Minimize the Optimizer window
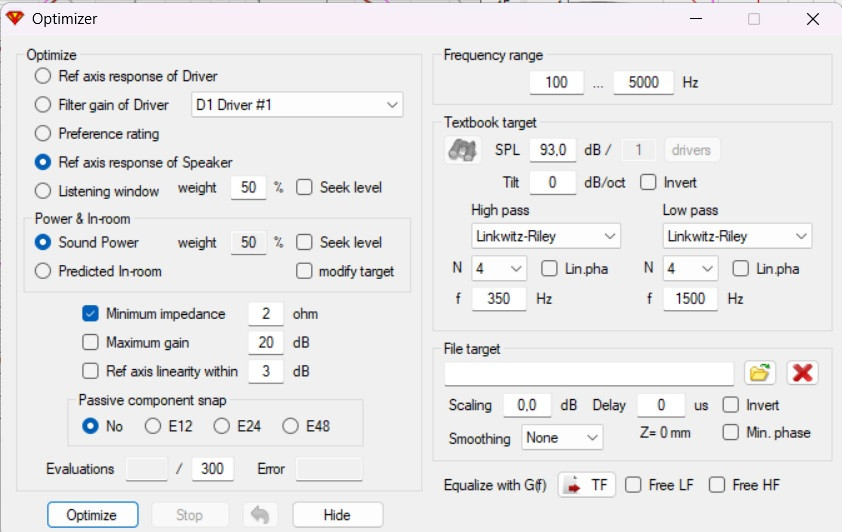The height and width of the screenshot is (532, 842). click(696, 19)
